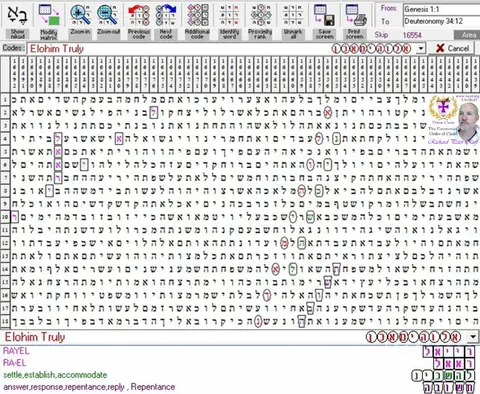Select matrix row header 1

click(x=5, y=99)
